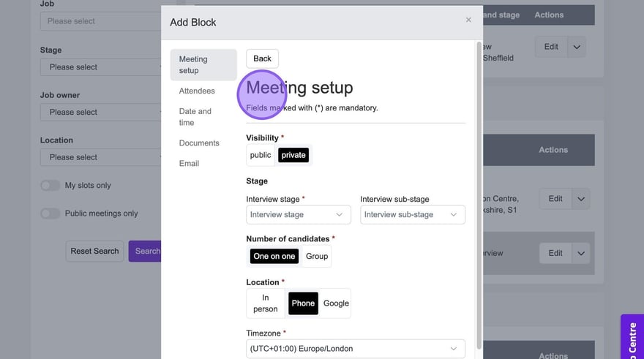Image resolution: width=644 pixels, height=359 pixels.
Task: Choose One on one candidates option
Action: pyautogui.click(x=274, y=257)
